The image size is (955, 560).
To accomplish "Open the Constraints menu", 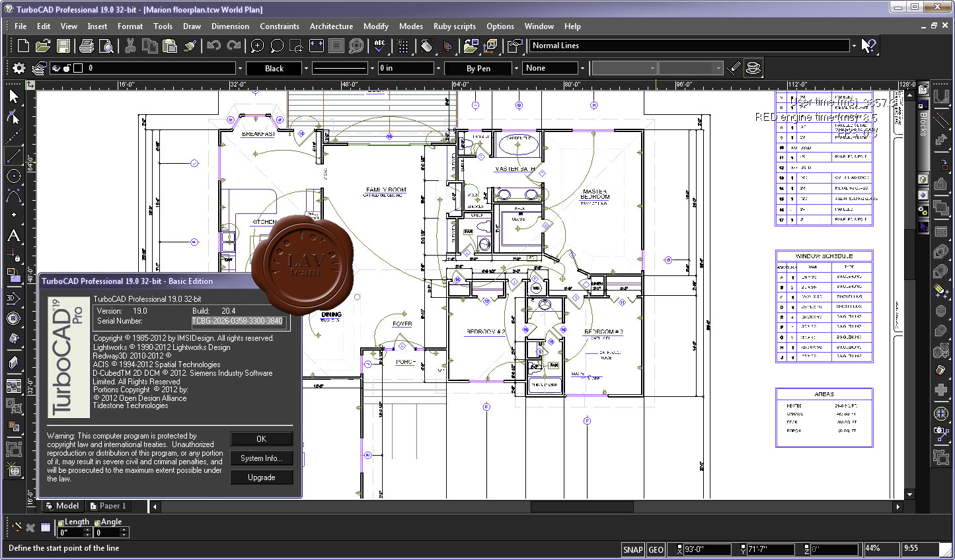I will 280,26.
